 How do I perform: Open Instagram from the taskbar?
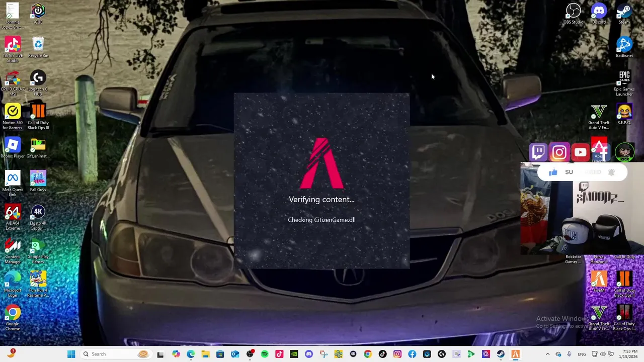[397, 354]
